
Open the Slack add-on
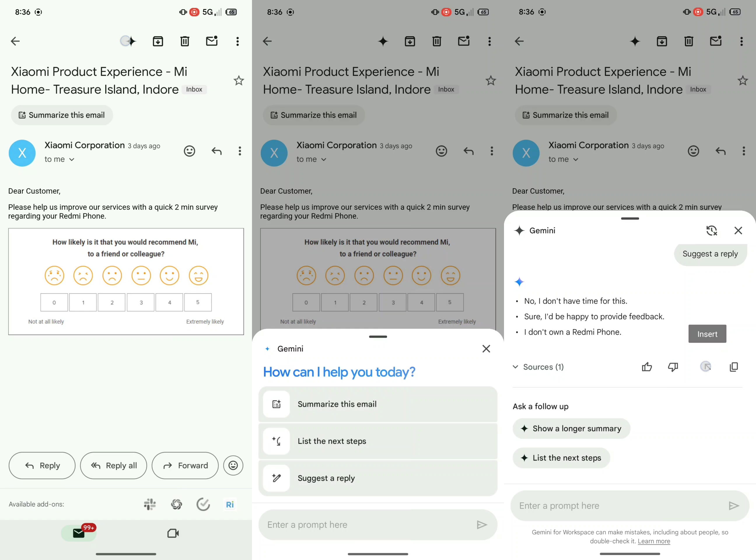pos(150,504)
